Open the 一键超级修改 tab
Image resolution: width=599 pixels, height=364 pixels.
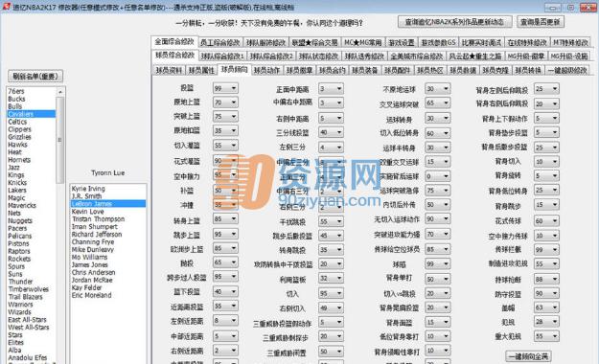[566, 70]
